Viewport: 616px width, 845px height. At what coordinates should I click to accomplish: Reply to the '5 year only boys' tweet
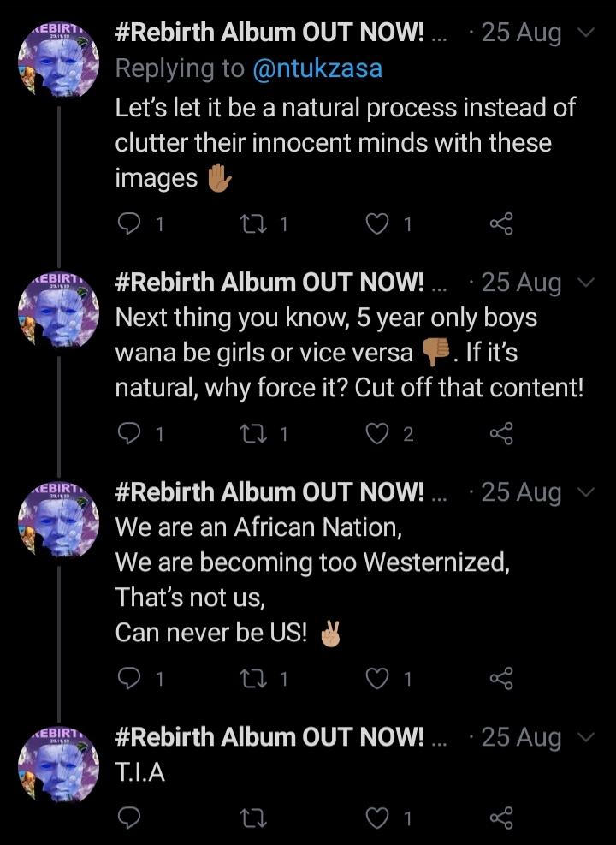click(128, 434)
